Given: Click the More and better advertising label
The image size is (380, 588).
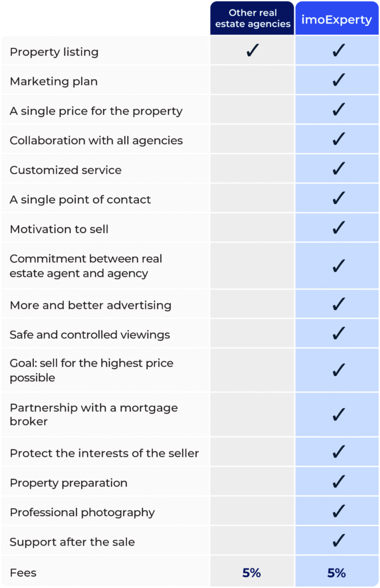Looking at the screenshot, I should coord(90,305).
